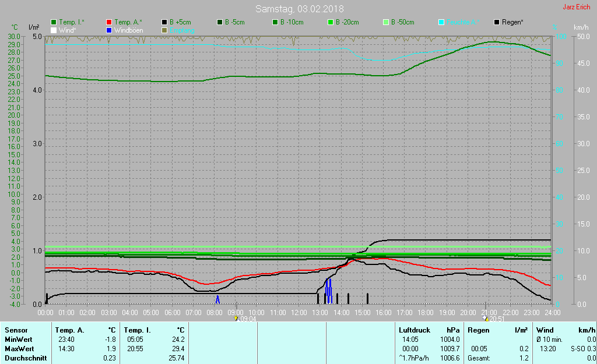
Task: Click the 'MaxWert' row label
Action: pyautogui.click(x=19, y=348)
